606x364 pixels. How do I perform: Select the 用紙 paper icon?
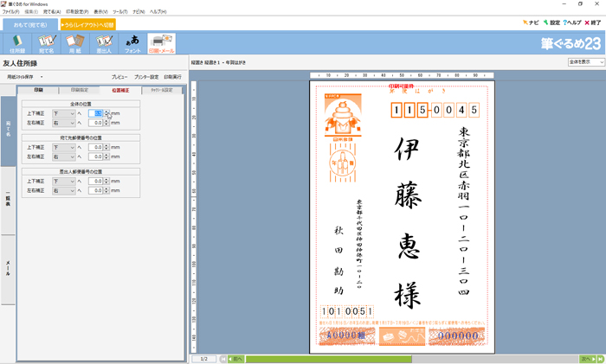[75, 43]
